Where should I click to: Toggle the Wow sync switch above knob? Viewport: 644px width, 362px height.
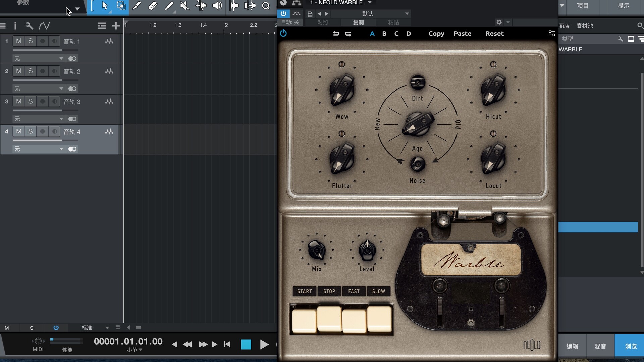(x=341, y=64)
